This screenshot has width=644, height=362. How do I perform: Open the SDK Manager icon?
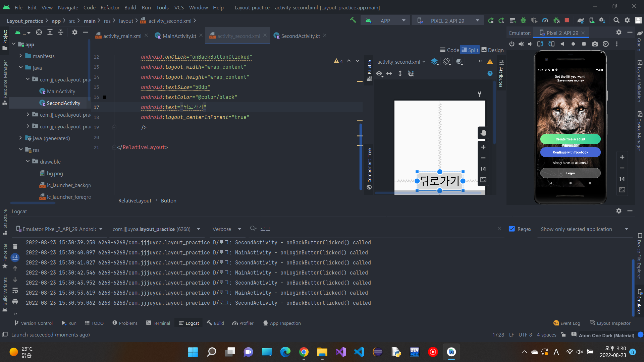(x=602, y=20)
